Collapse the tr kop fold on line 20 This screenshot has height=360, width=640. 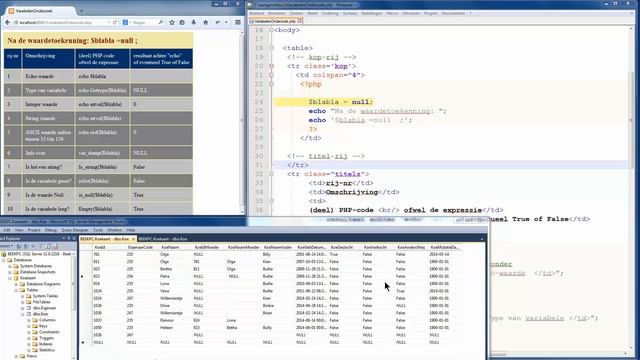[x=271, y=66]
